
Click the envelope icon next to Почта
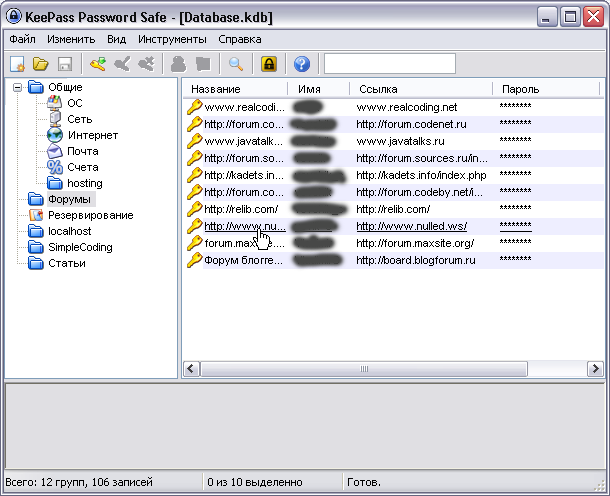(x=55, y=151)
